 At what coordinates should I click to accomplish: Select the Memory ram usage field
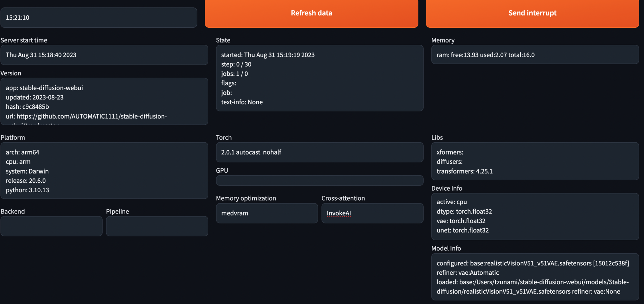tap(535, 55)
